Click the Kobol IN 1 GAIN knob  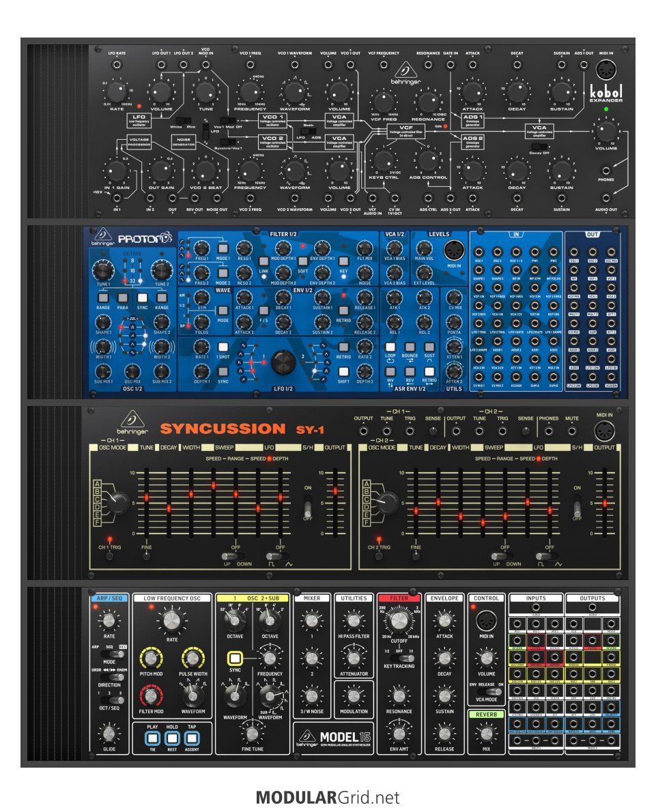pos(117,171)
